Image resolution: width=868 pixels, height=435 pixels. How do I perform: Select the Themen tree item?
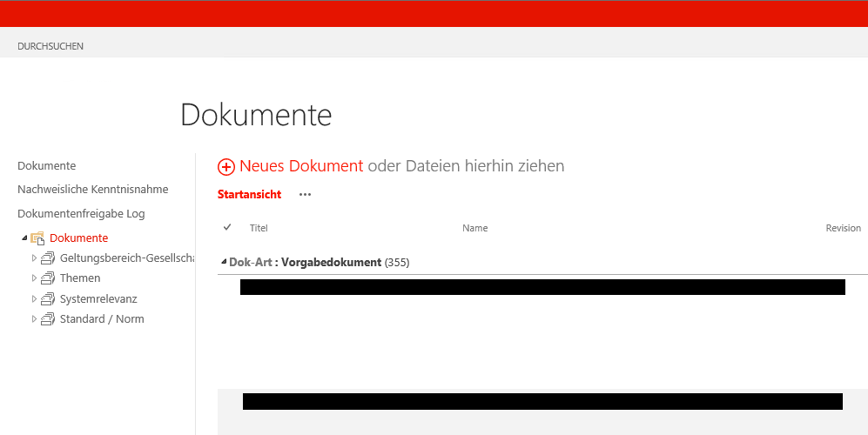tap(80, 278)
